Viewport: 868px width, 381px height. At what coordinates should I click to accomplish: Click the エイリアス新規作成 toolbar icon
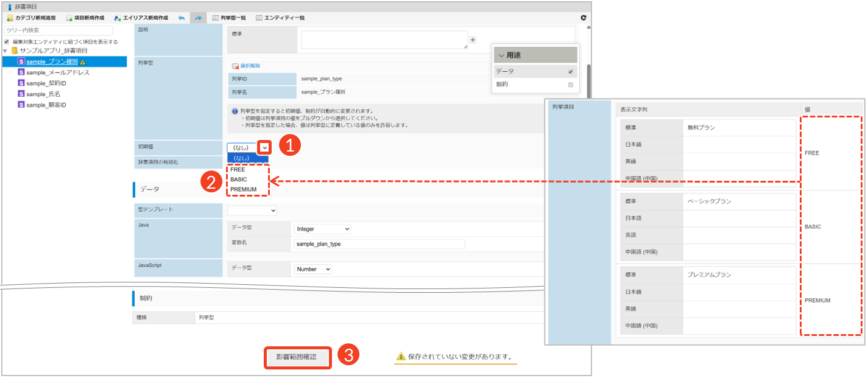click(118, 18)
